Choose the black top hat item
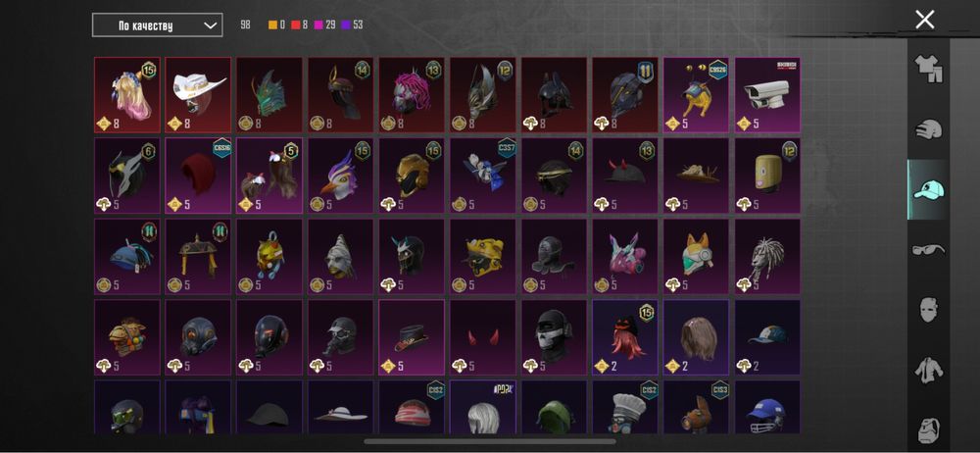Image resolution: width=980 pixels, height=453 pixels. (412, 337)
